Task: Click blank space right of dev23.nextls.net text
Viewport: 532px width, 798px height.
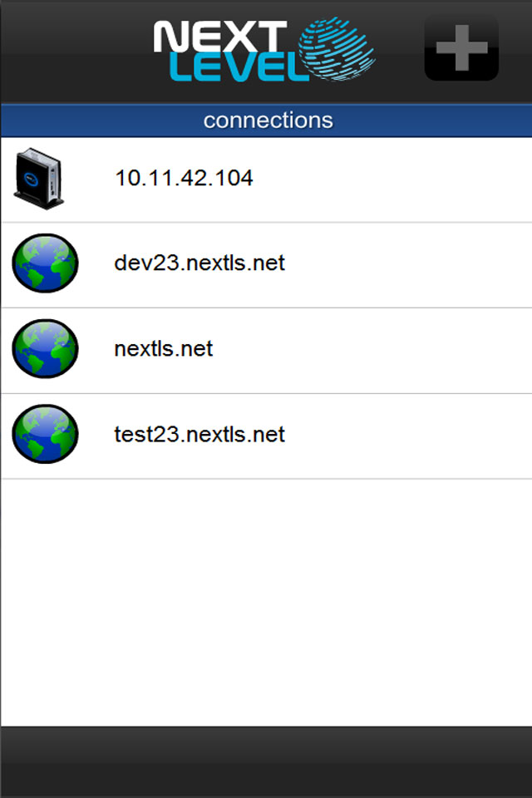Action: (x=416, y=264)
